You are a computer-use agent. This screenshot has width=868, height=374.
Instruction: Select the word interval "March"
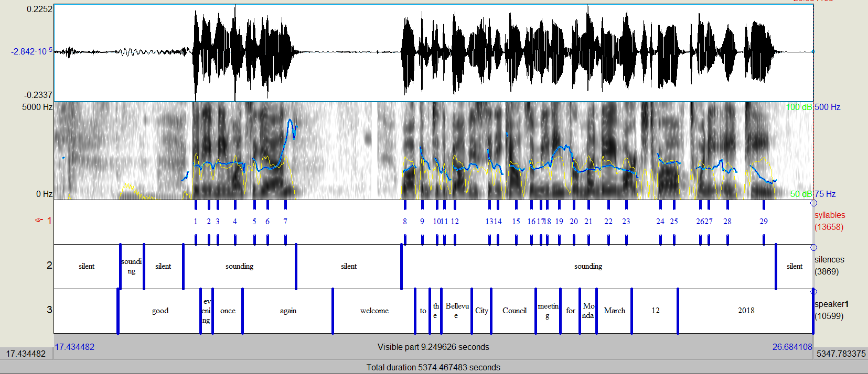click(614, 311)
